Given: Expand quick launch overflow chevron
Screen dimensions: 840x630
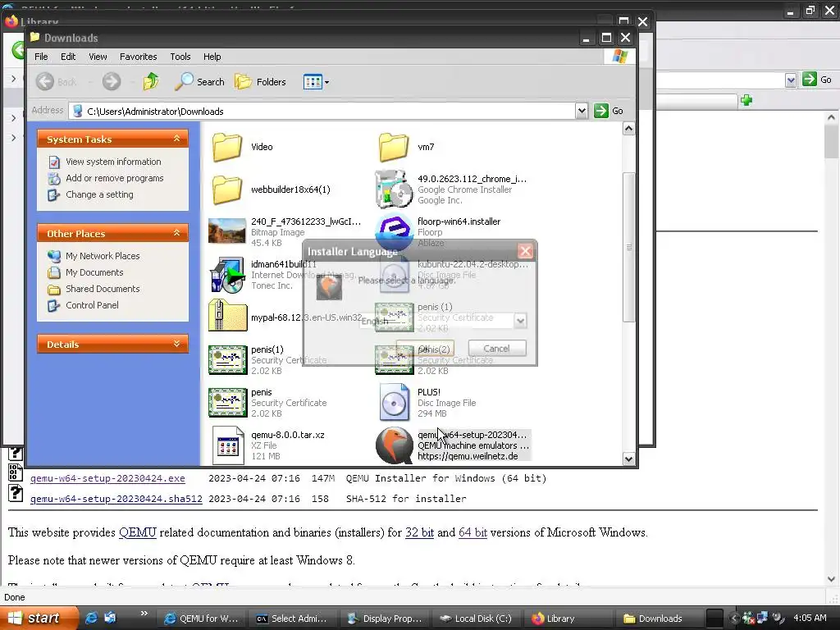Looking at the screenshot, I should [144, 614].
